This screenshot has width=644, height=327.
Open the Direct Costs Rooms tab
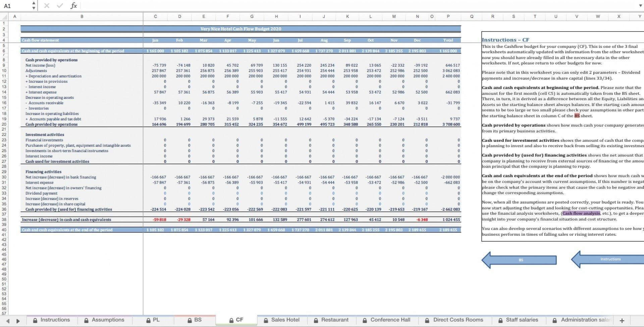point(454,320)
